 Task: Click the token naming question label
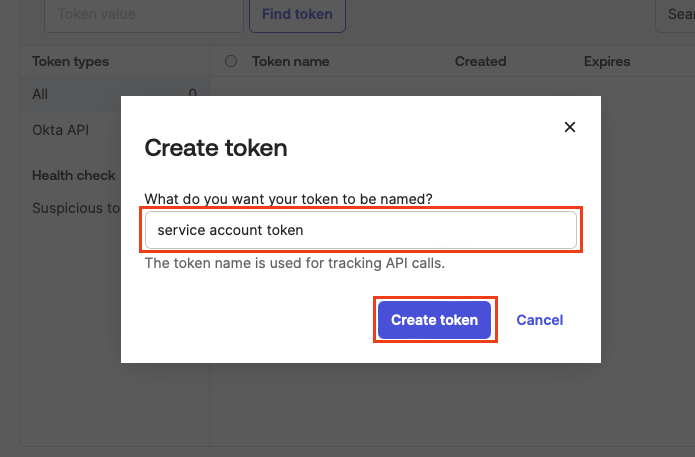tap(295, 200)
